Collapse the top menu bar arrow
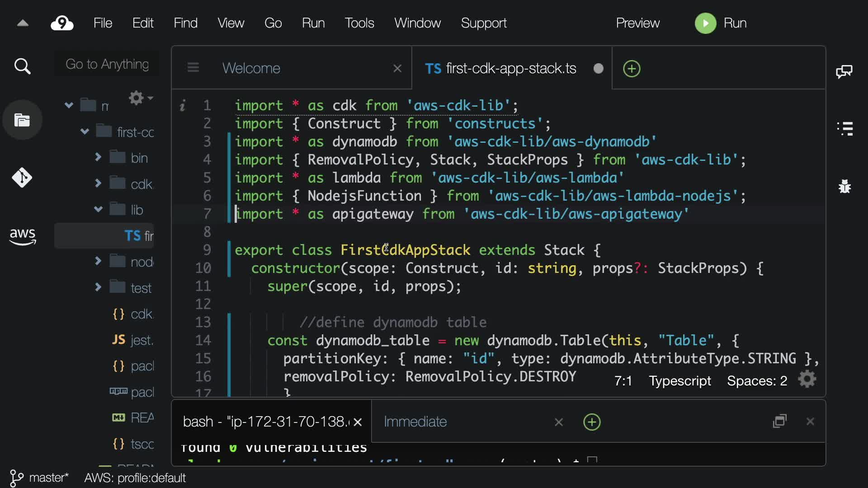 tap(23, 23)
